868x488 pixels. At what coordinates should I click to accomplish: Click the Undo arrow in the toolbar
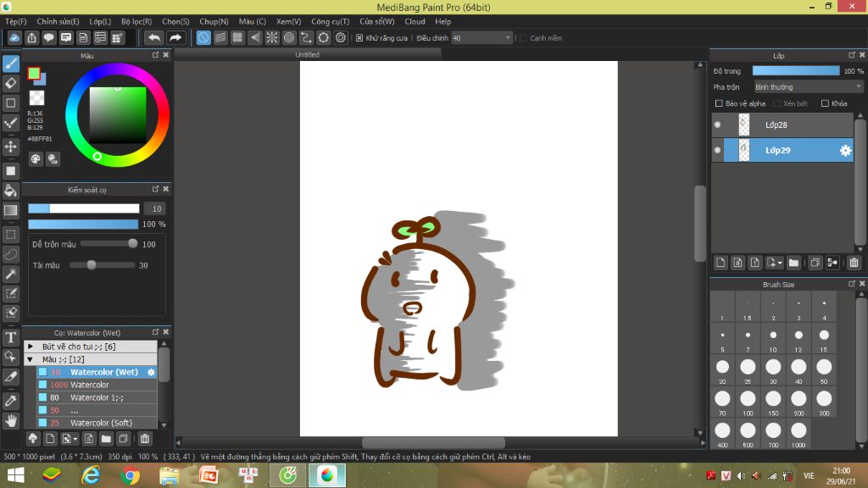(154, 37)
